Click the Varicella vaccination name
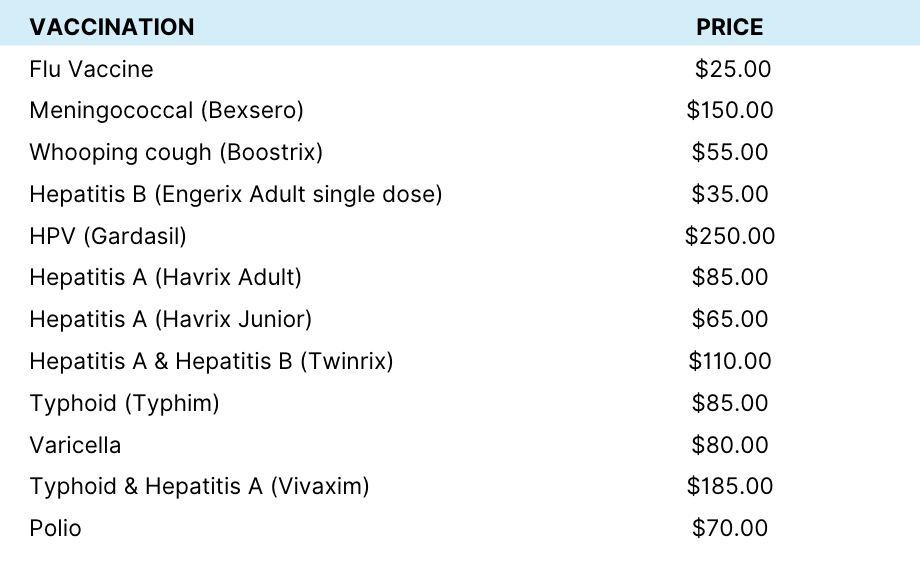 click(x=75, y=445)
